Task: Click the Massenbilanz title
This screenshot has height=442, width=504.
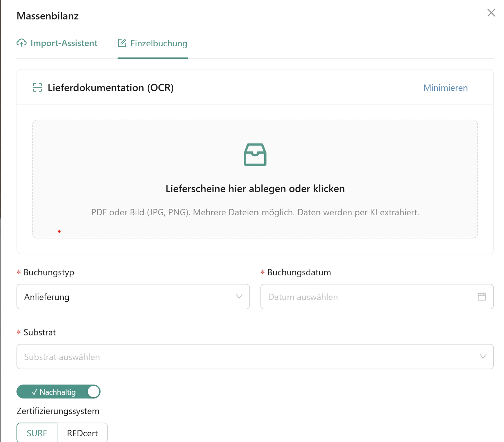Action: click(48, 16)
